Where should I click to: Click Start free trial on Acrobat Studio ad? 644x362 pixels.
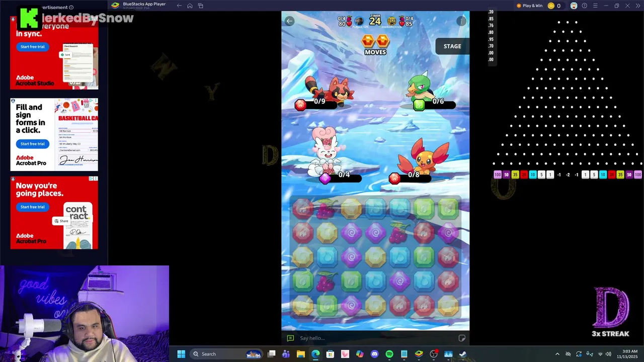[x=33, y=47]
